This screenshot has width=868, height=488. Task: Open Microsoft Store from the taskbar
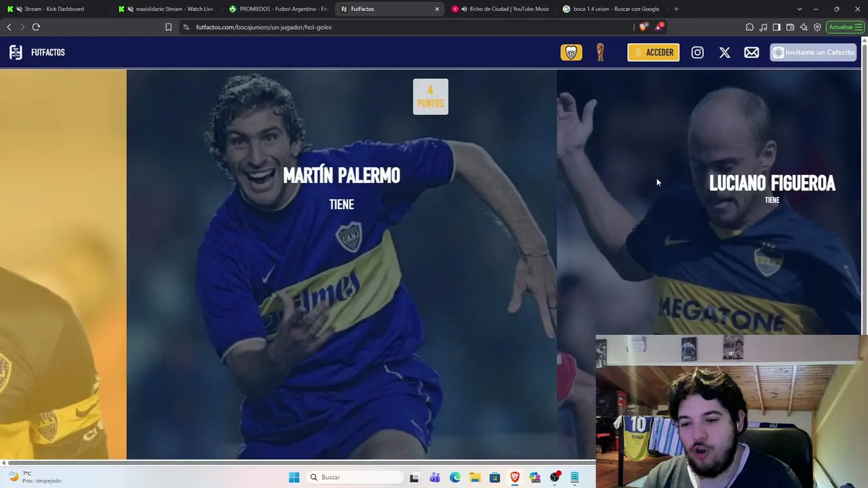click(x=495, y=477)
